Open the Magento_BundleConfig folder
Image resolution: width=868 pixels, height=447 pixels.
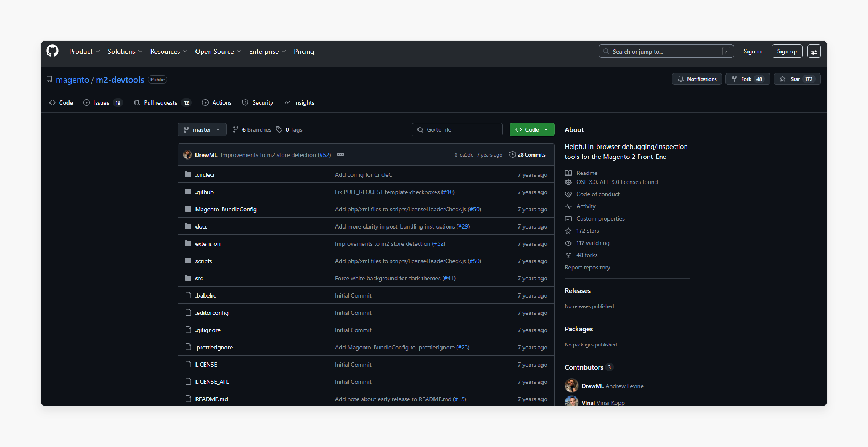(x=226, y=209)
